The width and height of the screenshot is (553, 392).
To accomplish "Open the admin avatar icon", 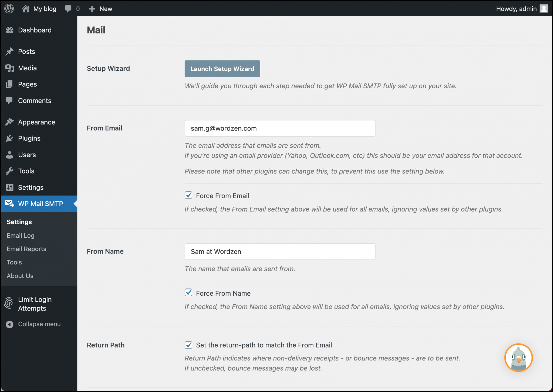I will (x=544, y=9).
